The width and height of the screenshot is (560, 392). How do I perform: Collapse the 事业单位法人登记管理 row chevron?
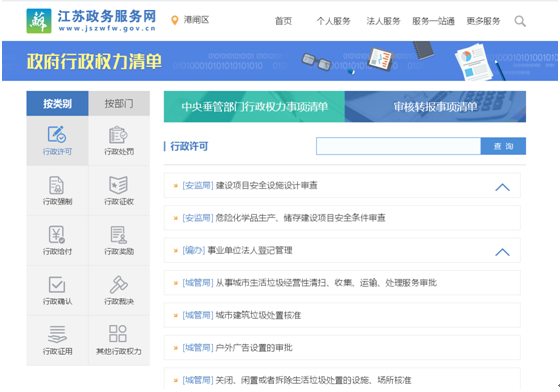502,252
